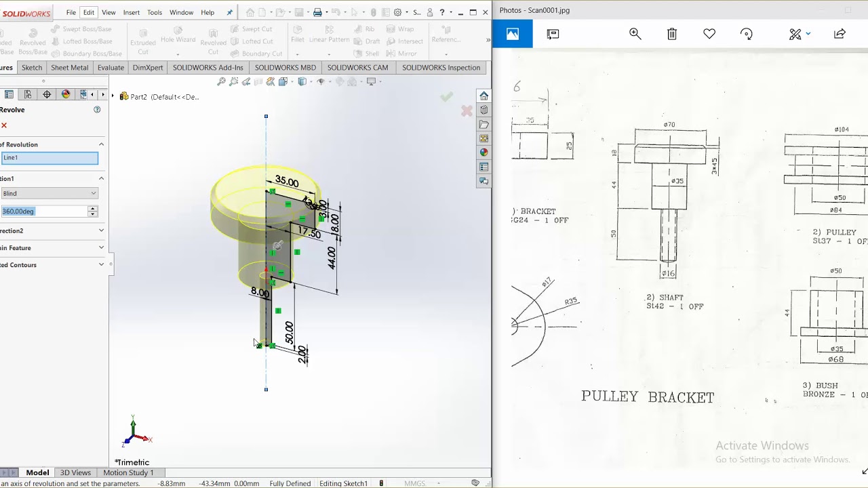This screenshot has height=488, width=868.
Task: Click Zoom to Fit in view toolbar
Action: 221,81
